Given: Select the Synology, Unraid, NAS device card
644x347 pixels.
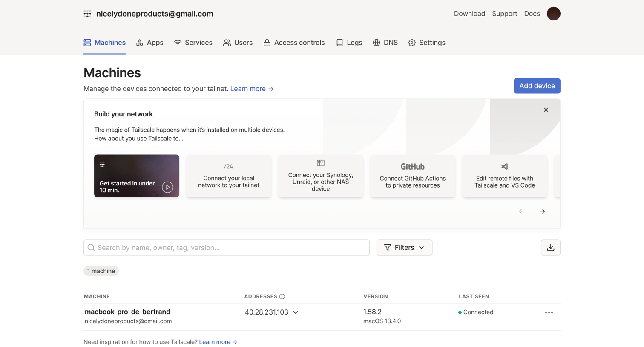Looking at the screenshot, I should click(x=321, y=176).
